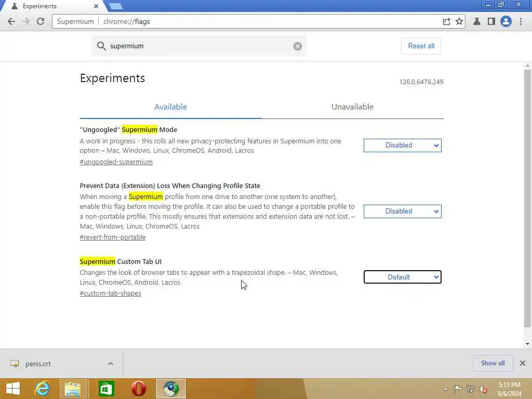Image resolution: width=532 pixels, height=399 pixels.
Task: Select the Experiments browser tab
Action: (x=54, y=6)
